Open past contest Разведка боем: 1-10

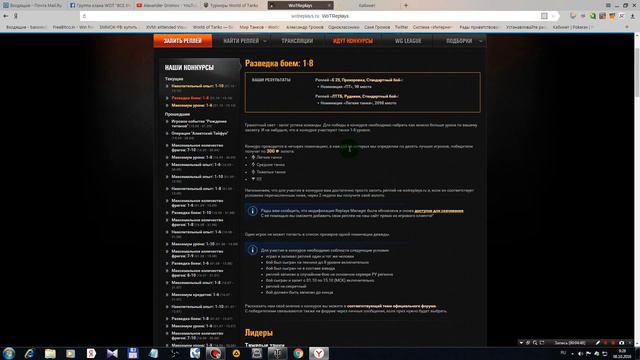[x=191, y=213]
